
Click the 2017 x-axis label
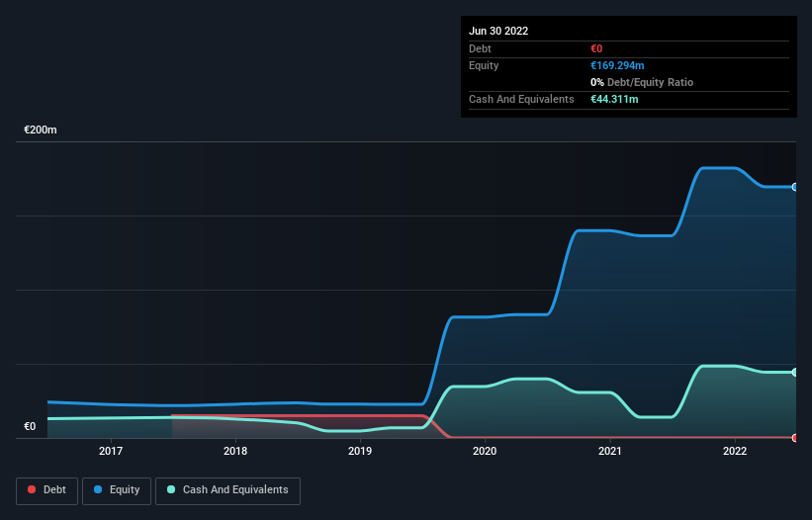[111, 451]
